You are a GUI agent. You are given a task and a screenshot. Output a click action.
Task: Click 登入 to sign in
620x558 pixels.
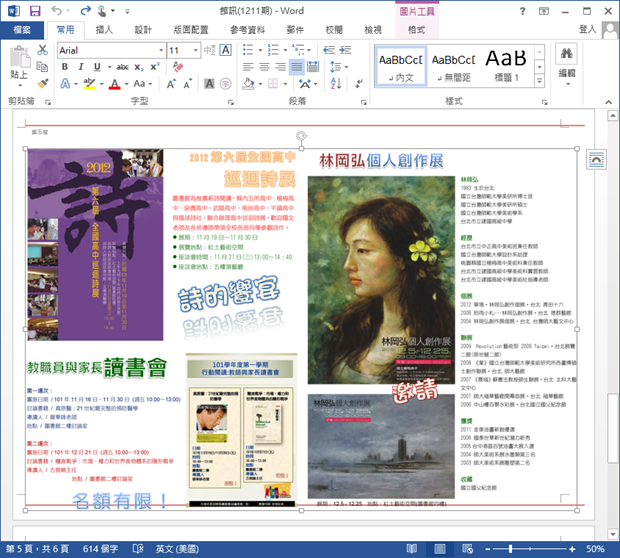[x=587, y=29]
